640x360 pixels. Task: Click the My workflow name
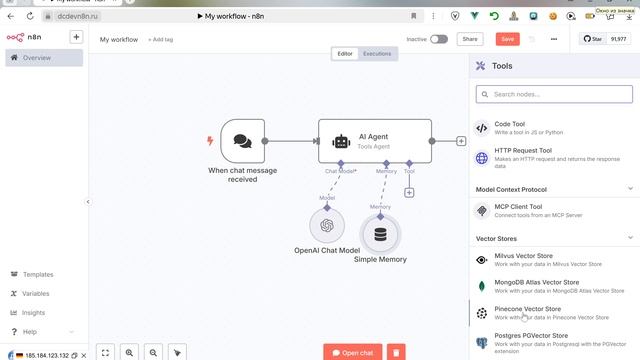point(119,40)
